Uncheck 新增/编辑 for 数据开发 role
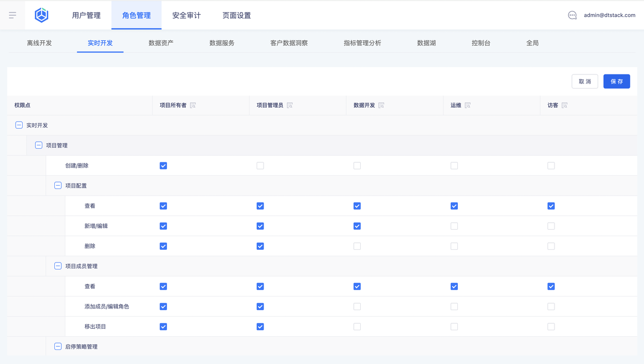This screenshot has width=644, height=364. (357, 226)
